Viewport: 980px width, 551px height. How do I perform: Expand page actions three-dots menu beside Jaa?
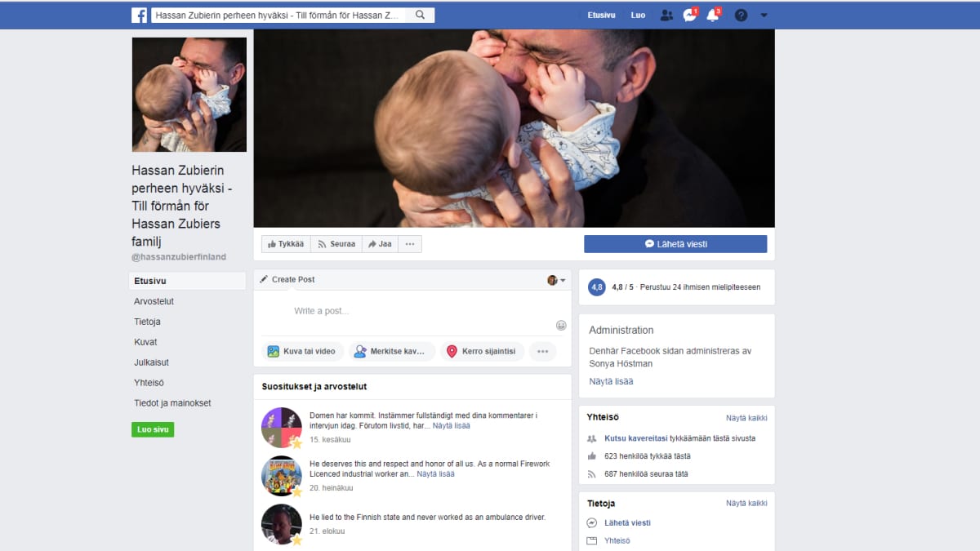click(410, 244)
